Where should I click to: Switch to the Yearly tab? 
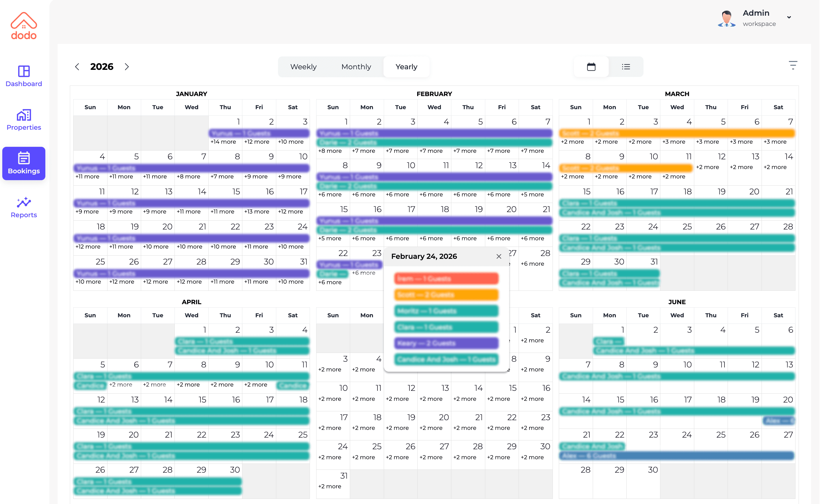click(x=406, y=67)
